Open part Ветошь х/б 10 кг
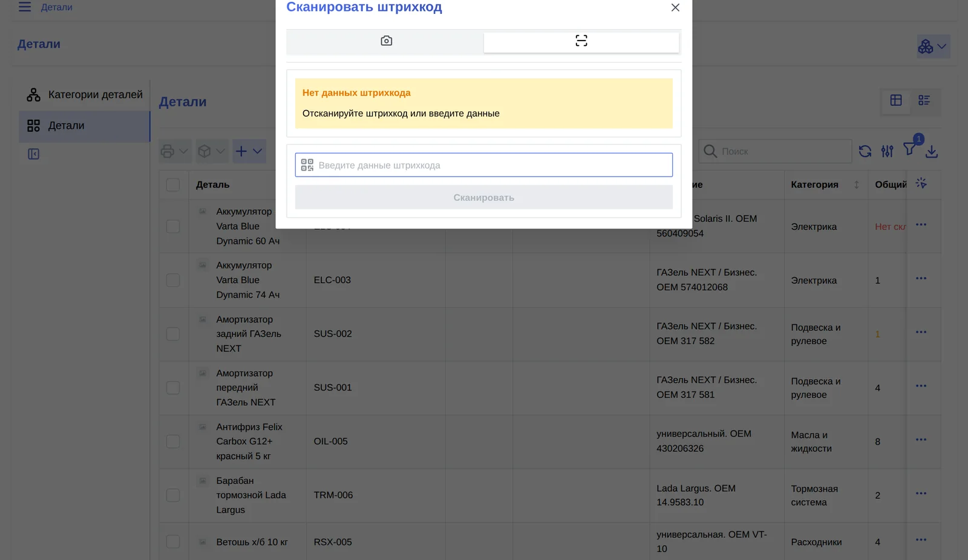 tap(252, 542)
